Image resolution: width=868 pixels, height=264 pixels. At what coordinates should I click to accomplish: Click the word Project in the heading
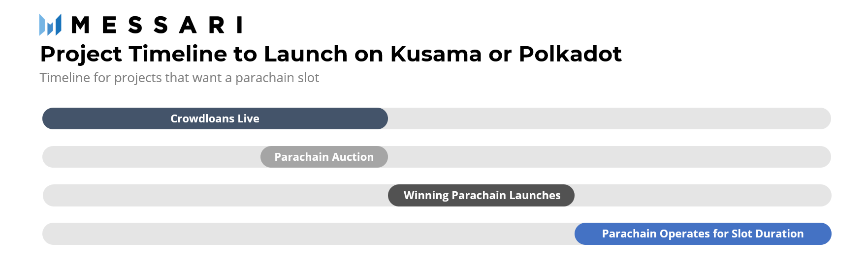81,55
